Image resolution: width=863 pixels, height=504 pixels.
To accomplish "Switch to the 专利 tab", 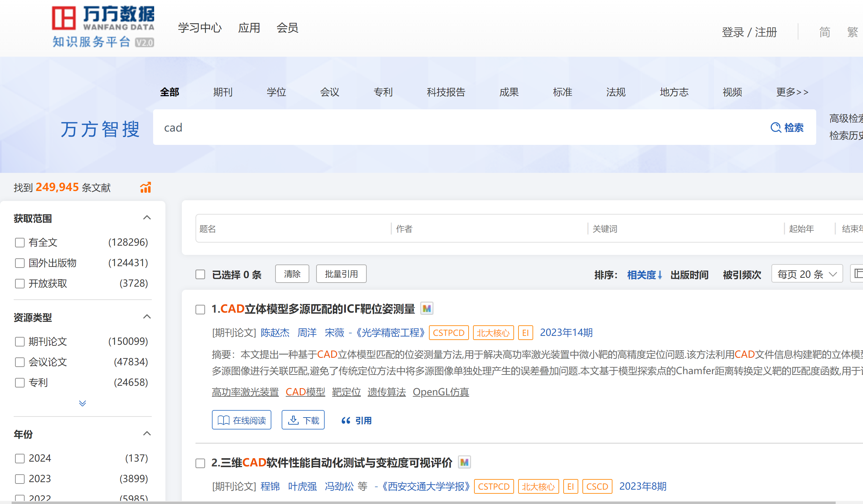I will tap(383, 92).
